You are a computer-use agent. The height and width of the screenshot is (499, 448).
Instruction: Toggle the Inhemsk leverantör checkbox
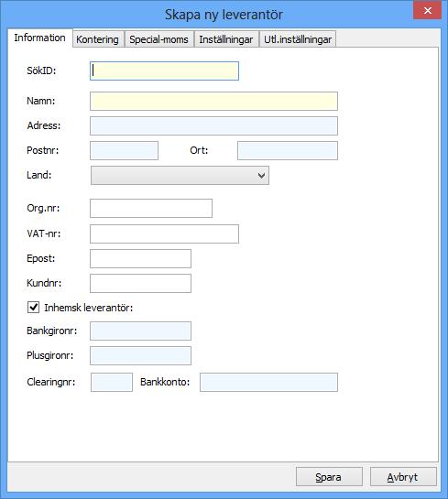pos(33,308)
